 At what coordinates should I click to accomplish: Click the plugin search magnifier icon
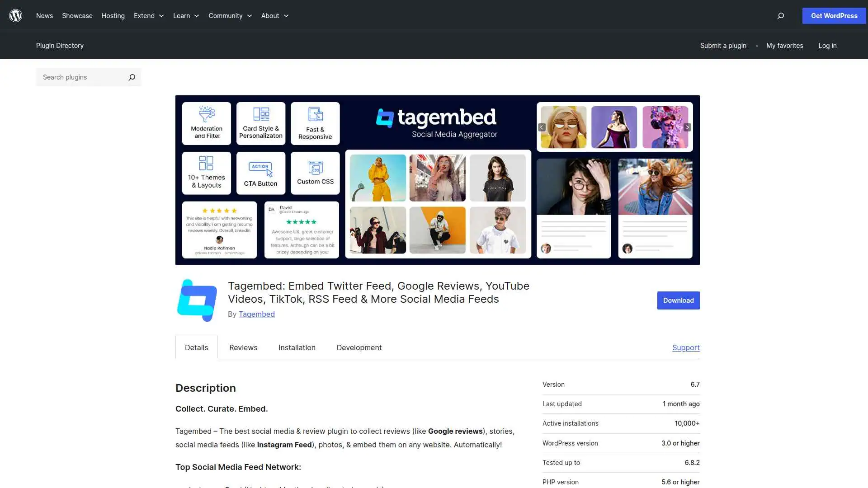(132, 77)
